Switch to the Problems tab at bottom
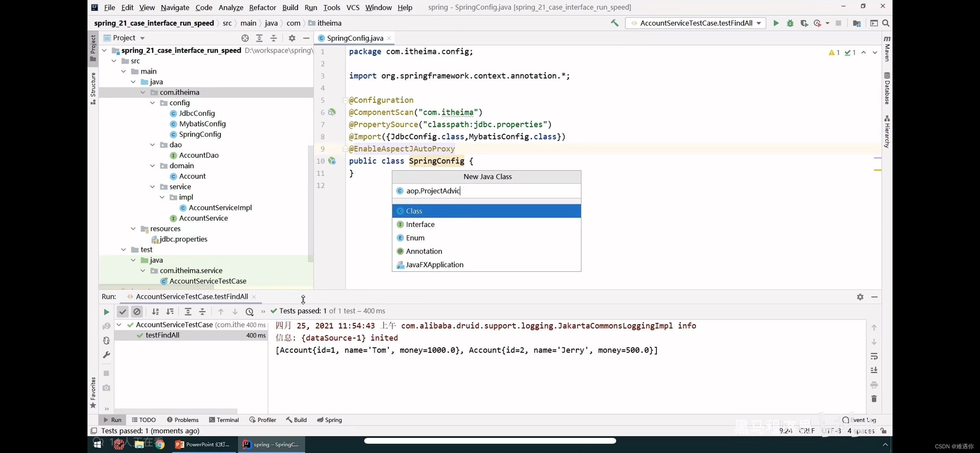 [186, 420]
